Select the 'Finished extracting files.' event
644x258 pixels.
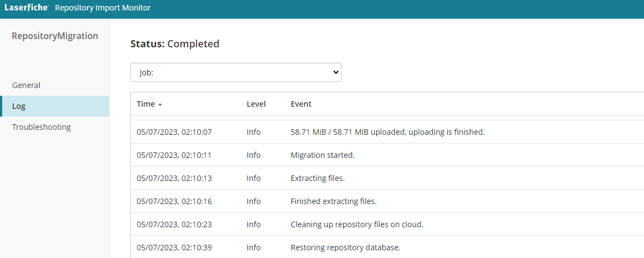333,201
